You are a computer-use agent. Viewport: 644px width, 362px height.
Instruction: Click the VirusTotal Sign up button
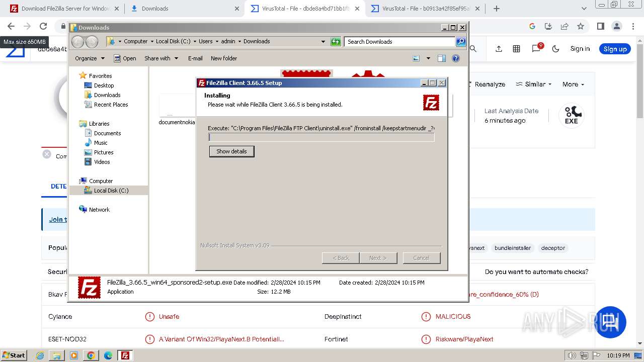615,49
